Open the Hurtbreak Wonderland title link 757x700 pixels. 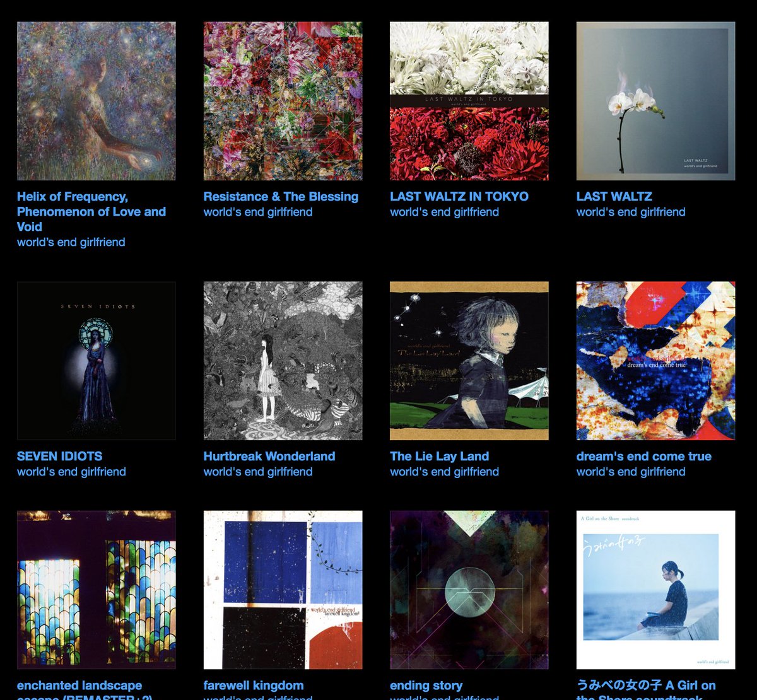(x=269, y=457)
